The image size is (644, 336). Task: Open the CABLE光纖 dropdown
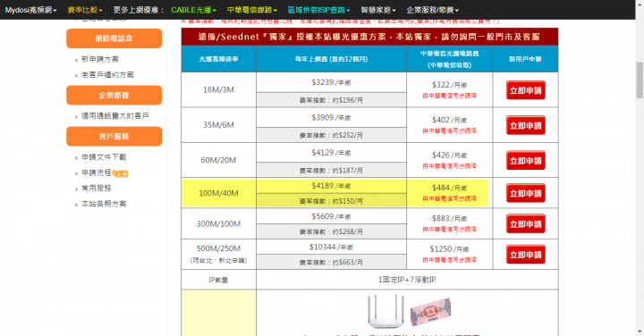pos(193,10)
